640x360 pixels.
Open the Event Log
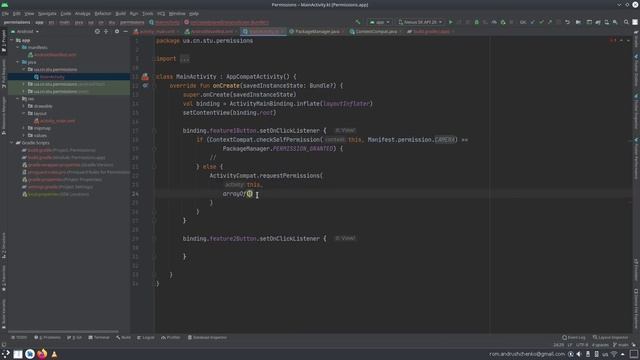click(x=574, y=338)
